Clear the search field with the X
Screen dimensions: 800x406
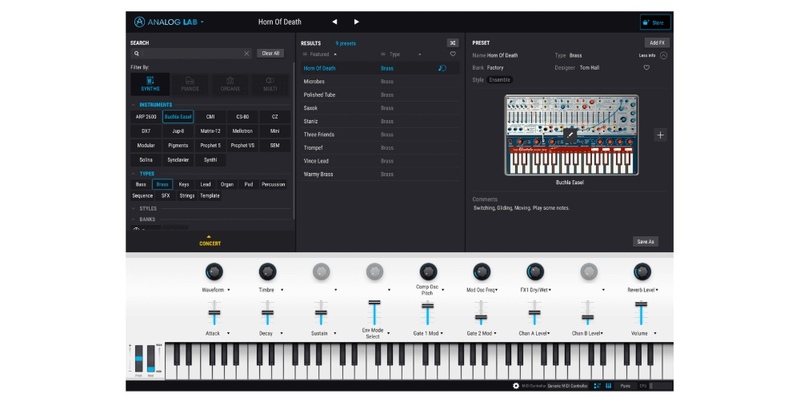tap(246, 54)
